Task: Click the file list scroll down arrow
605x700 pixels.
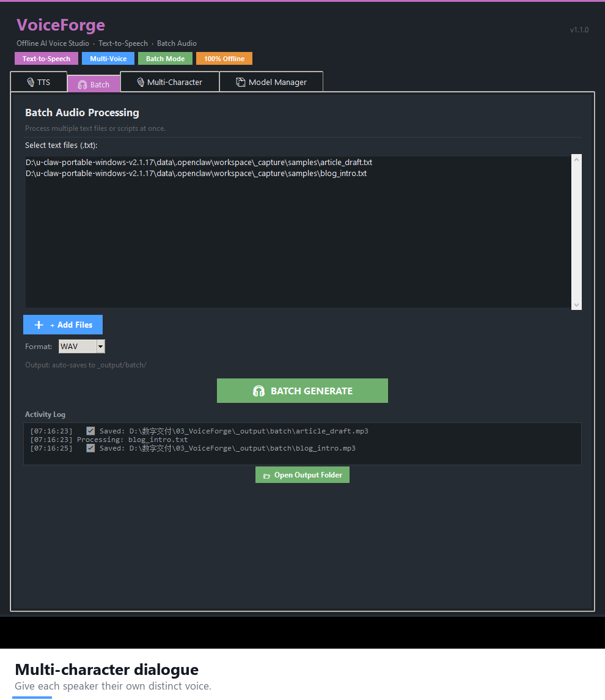Action: (x=576, y=305)
